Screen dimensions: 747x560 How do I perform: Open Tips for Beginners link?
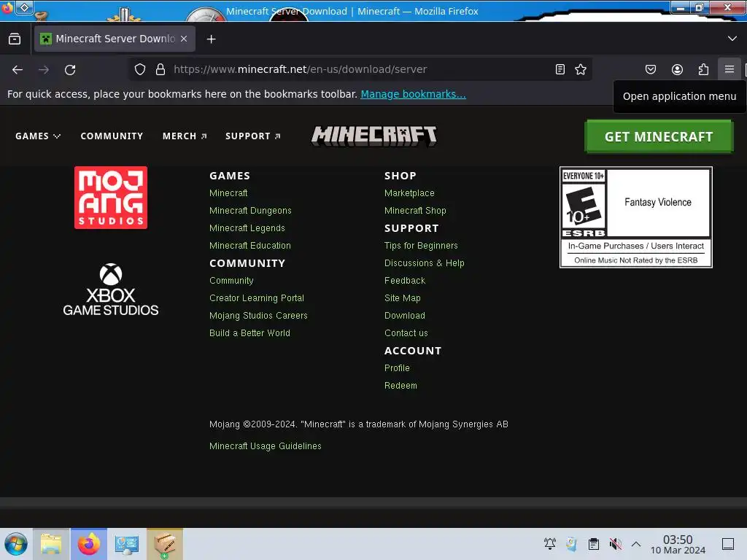[421, 246]
